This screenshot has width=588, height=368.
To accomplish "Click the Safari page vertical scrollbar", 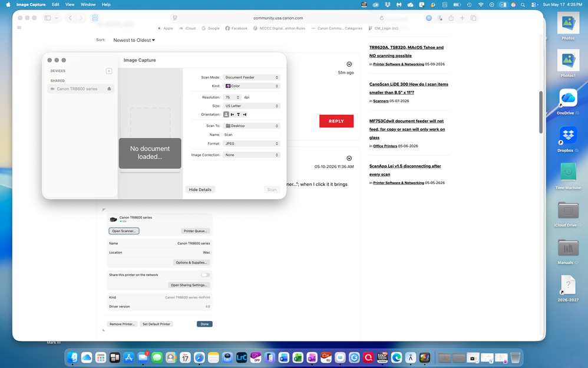I will pos(541,112).
